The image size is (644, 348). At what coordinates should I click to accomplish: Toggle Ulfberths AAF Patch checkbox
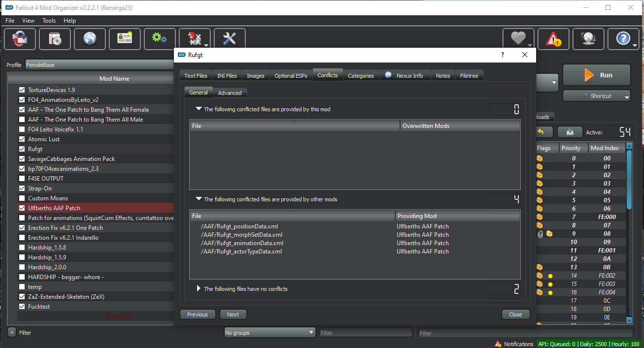pos(22,208)
